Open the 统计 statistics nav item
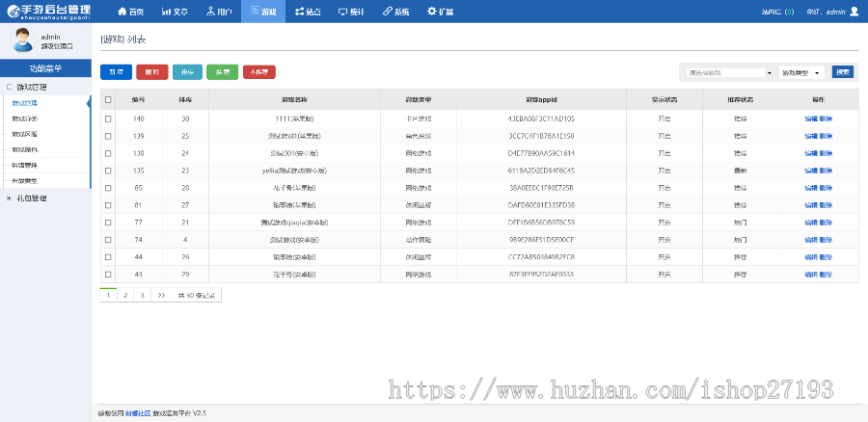868x422 pixels. click(351, 12)
